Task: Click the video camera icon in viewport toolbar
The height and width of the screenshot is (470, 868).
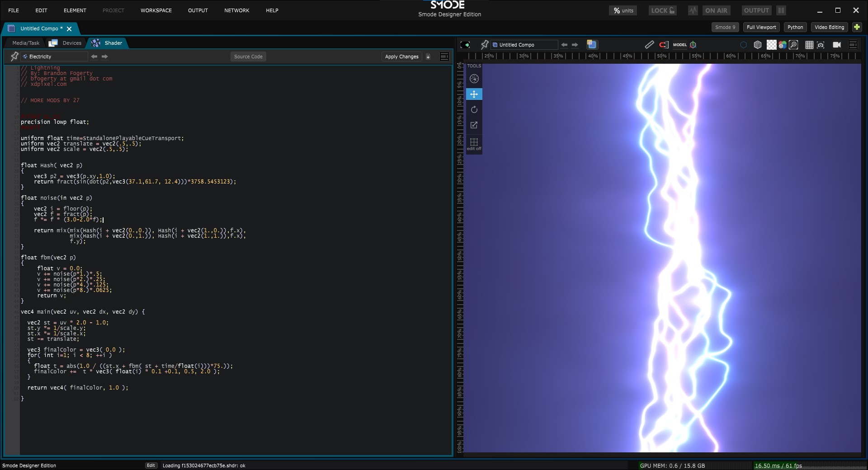Action: pos(837,45)
